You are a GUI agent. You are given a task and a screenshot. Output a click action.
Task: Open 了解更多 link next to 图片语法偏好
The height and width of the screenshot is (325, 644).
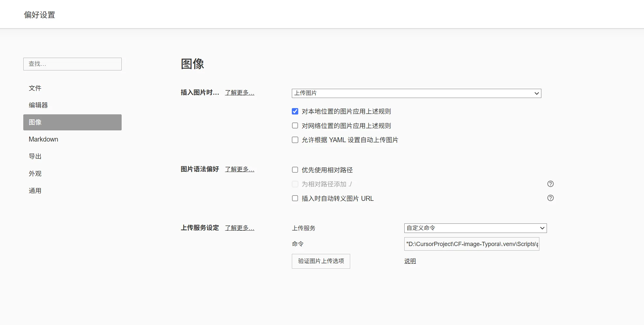coord(240,169)
